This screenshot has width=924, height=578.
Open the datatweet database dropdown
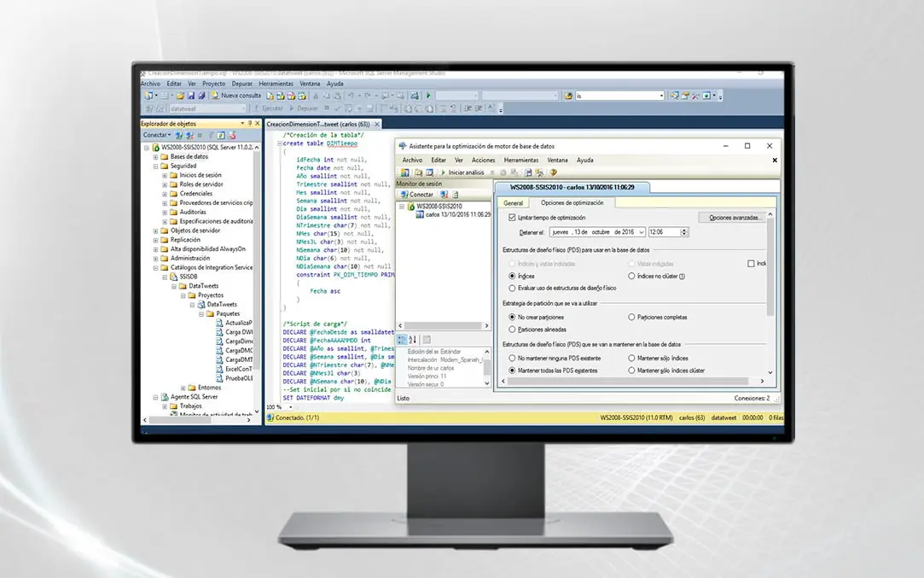(243, 108)
